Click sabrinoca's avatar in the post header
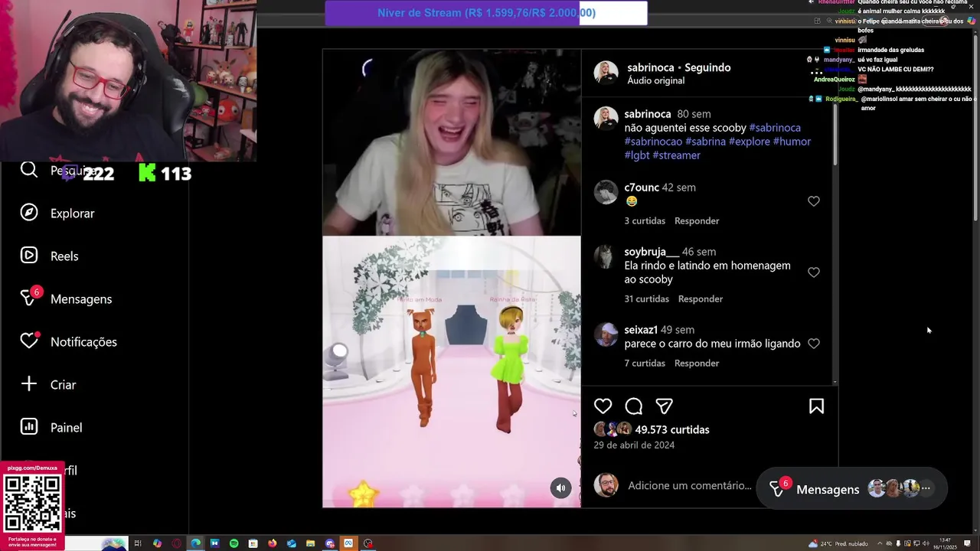This screenshot has width=980, height=551. click(606, 73)
